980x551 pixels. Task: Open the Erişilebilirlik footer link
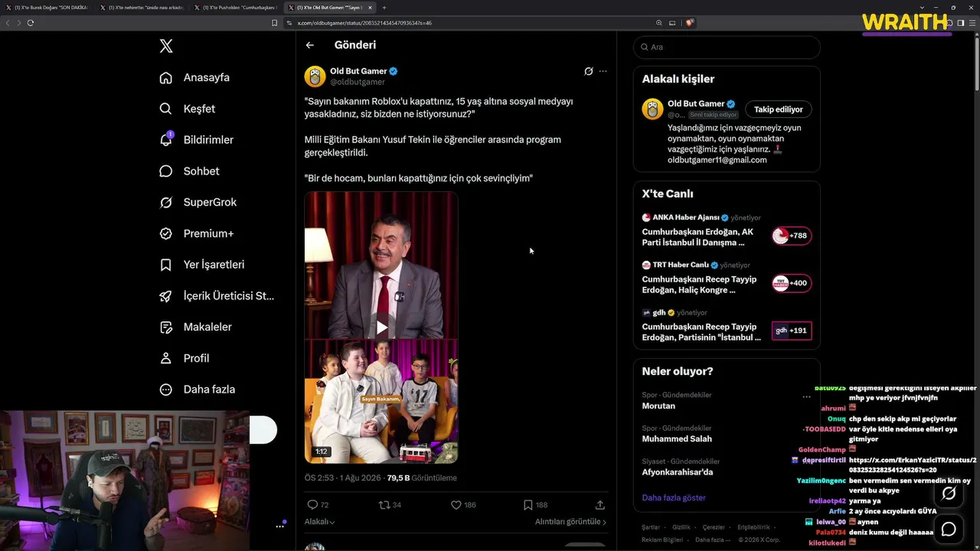point(753,527)
